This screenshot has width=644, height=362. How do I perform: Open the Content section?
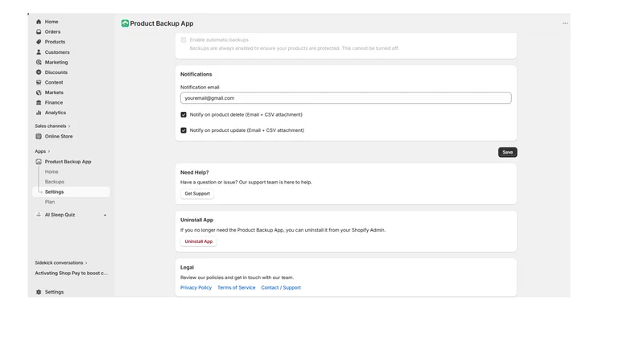pyautogui.click(x=54, y=83)
